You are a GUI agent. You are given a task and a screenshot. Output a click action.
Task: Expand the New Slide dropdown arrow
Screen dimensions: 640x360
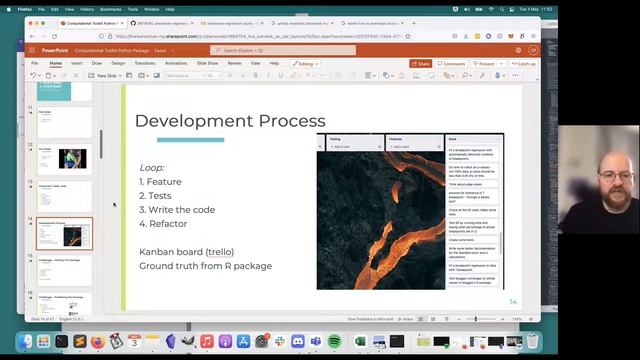[120, 76]
